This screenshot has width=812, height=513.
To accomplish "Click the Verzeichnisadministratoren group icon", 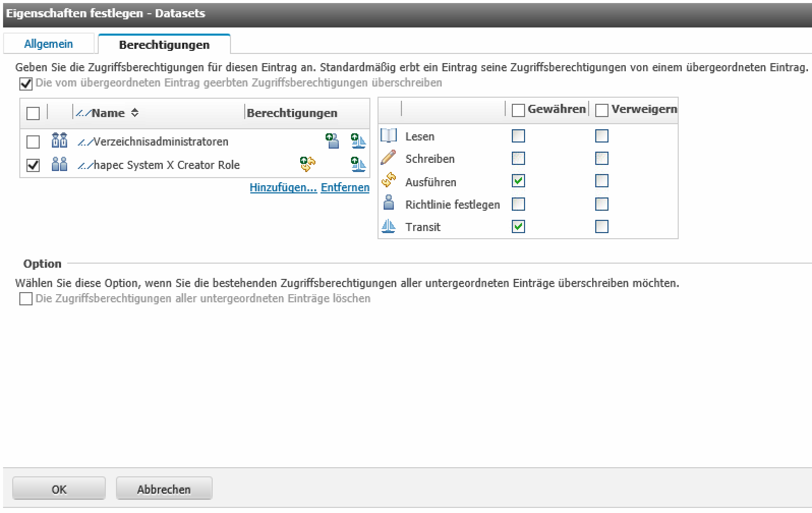I will [60, 140].
